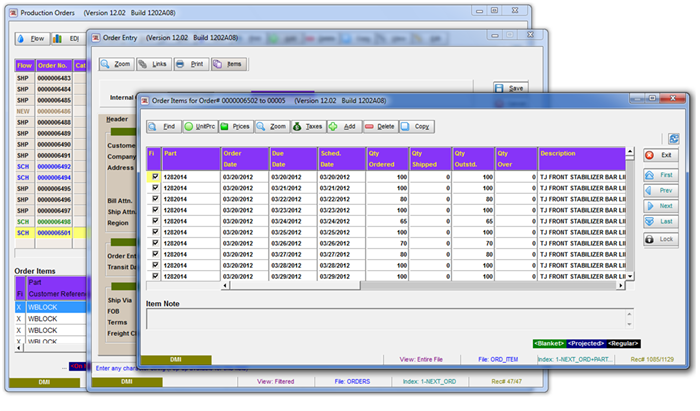Lock the current record

pyautogui.click(x=661, y=240)
